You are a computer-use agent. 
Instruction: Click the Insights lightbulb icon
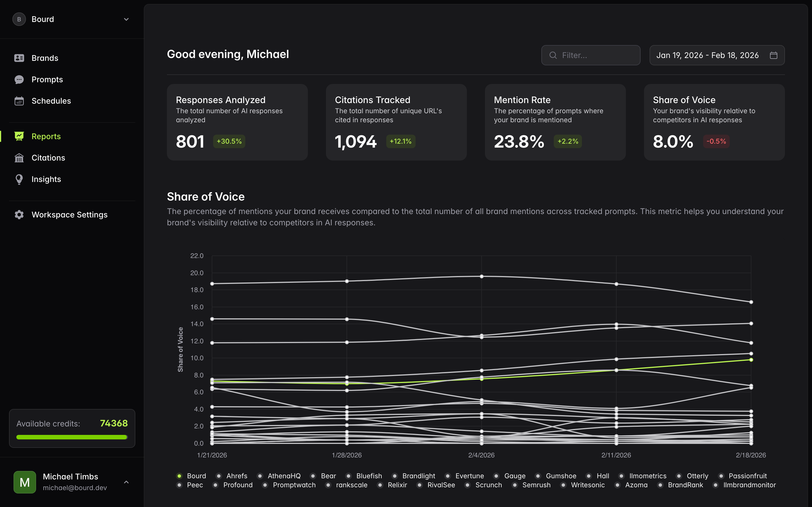click(19, 179)
